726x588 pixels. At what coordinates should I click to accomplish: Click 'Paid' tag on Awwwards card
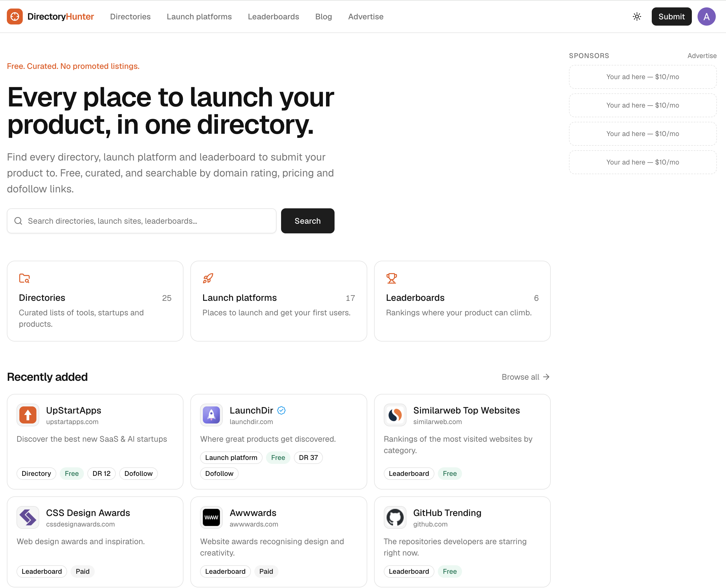[266, 571]
